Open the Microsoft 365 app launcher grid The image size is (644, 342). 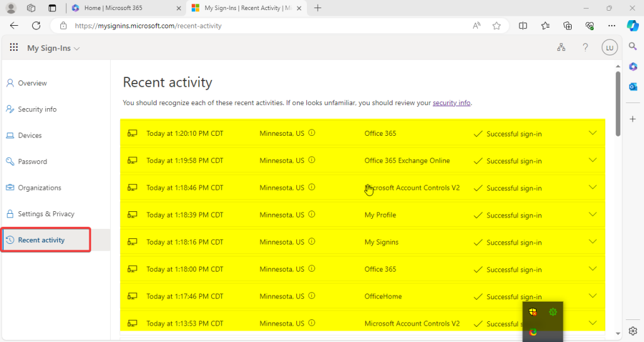[13, 48]
